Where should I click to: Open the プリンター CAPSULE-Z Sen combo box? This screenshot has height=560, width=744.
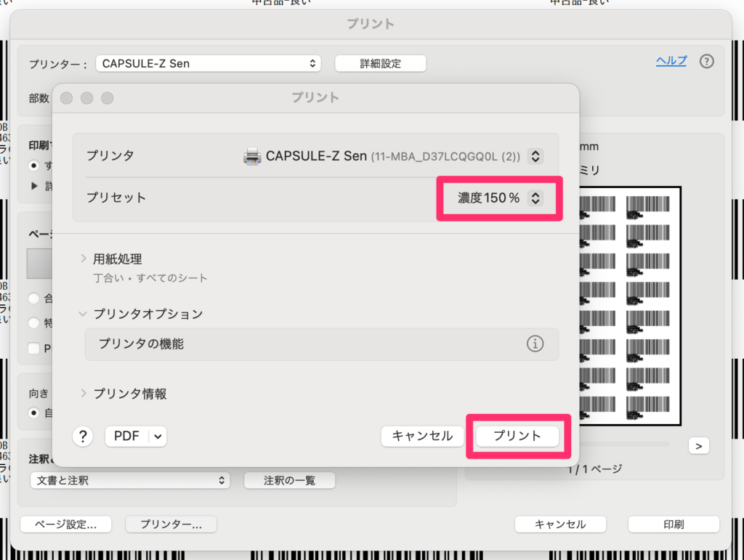pyautogui.click(x=211, y=63)
